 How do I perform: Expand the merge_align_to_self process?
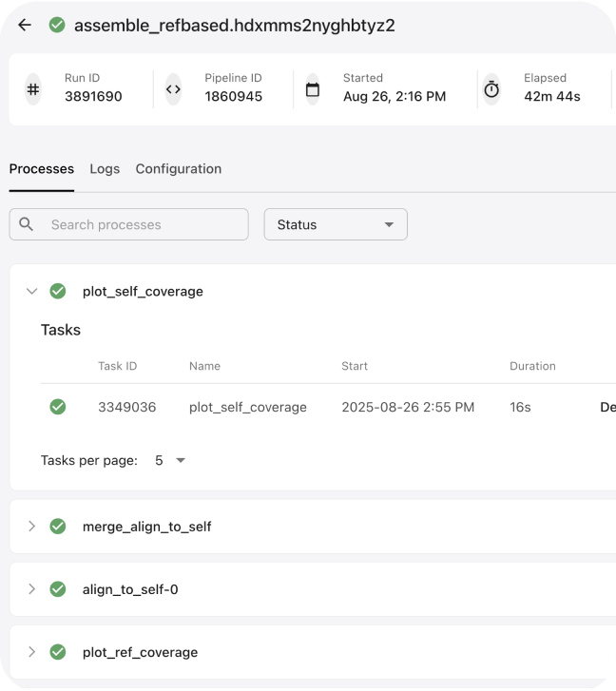tap(31, 527)
